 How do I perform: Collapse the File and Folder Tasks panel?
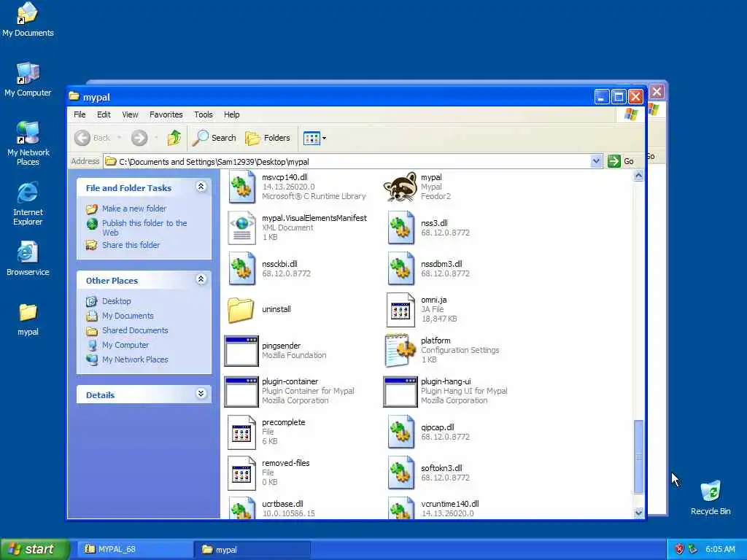tap(201, 187)
